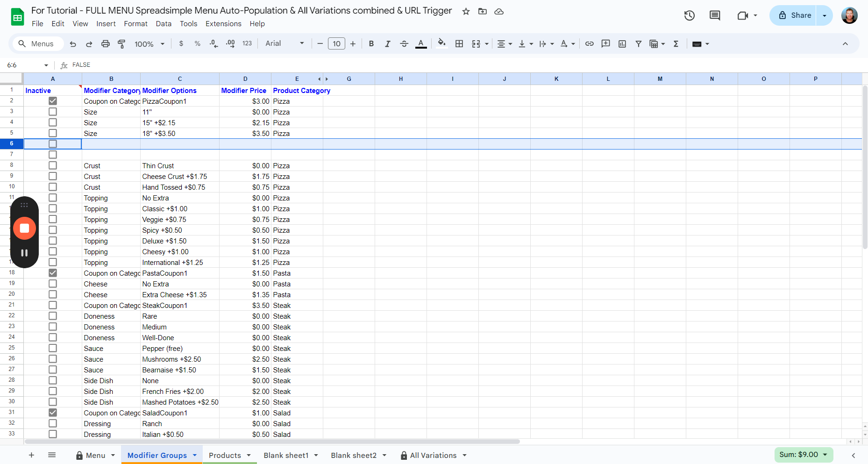Open the Data menu

click(164, 24)
